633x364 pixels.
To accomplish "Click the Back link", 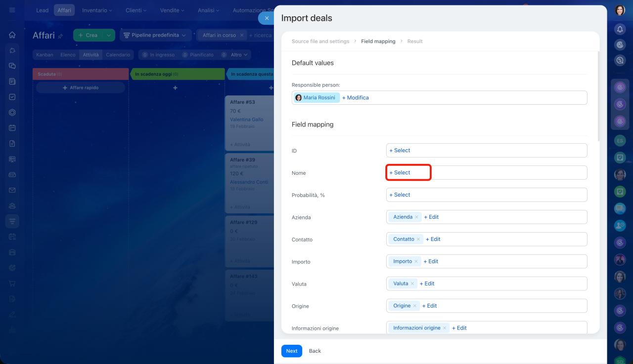I will [x=315, y=351].
